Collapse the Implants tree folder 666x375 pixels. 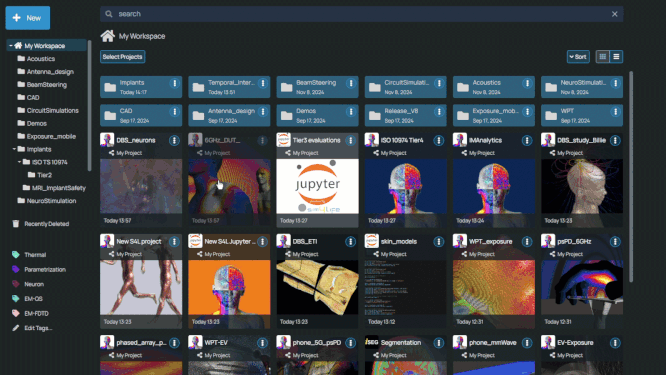click(x=14, y=149)
